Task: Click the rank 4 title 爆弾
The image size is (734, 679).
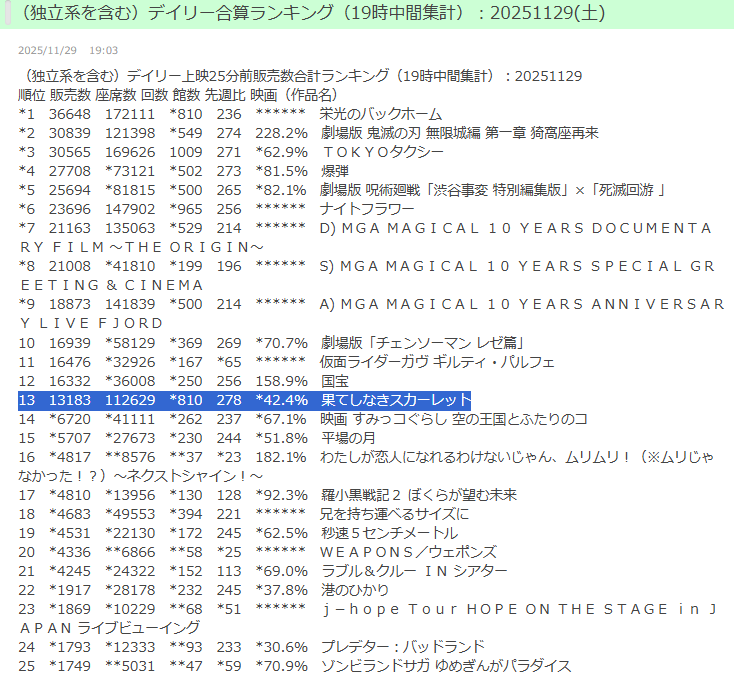Action: tap(335, 171)
